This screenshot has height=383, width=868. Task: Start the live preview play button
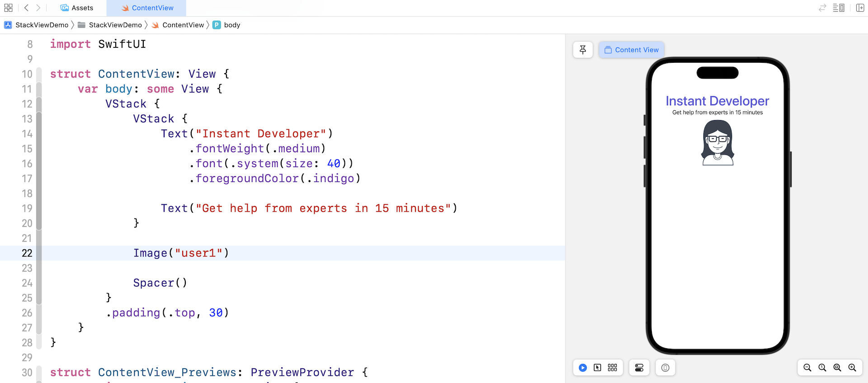583,368
